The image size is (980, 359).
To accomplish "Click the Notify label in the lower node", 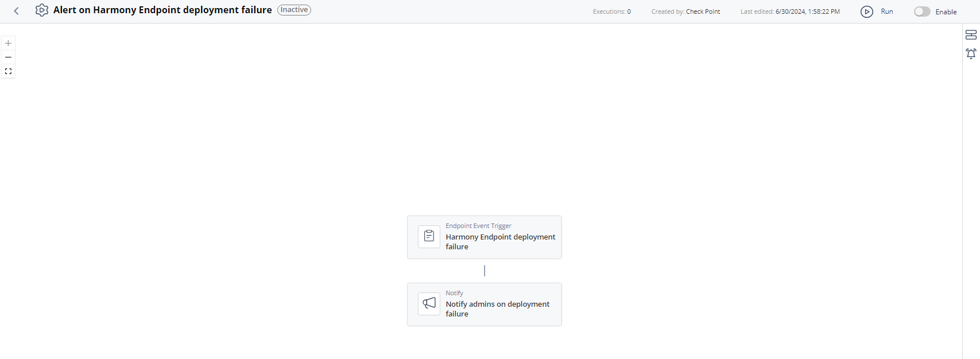I will pyautogui.click(x=454, y=293).
